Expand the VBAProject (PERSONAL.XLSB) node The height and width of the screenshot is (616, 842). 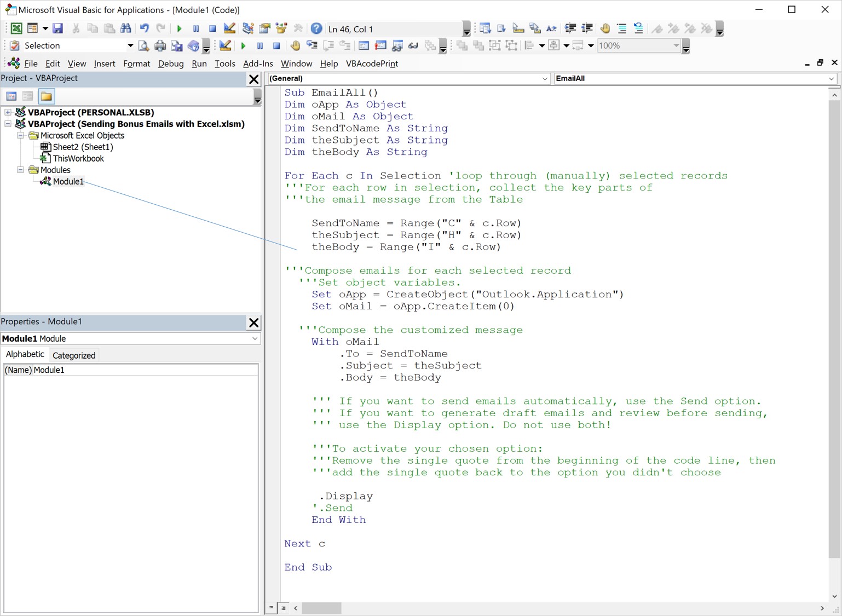click(x=8, y=112)
